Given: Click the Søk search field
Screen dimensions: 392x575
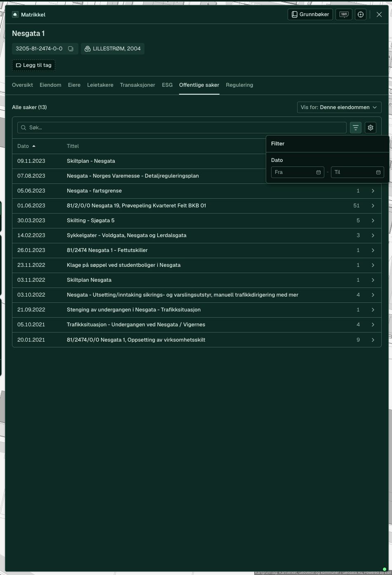Looking at the screenshot, I should pyautogui.click(x=182, y=128).
